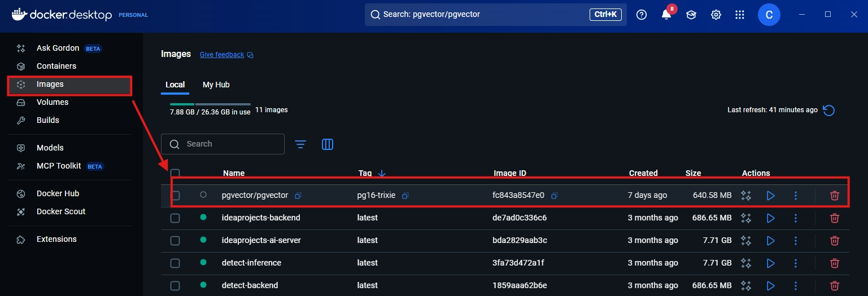868x296 pixels.
Task: Open more actions for detect-inference
Action: [x=796, y=263]
